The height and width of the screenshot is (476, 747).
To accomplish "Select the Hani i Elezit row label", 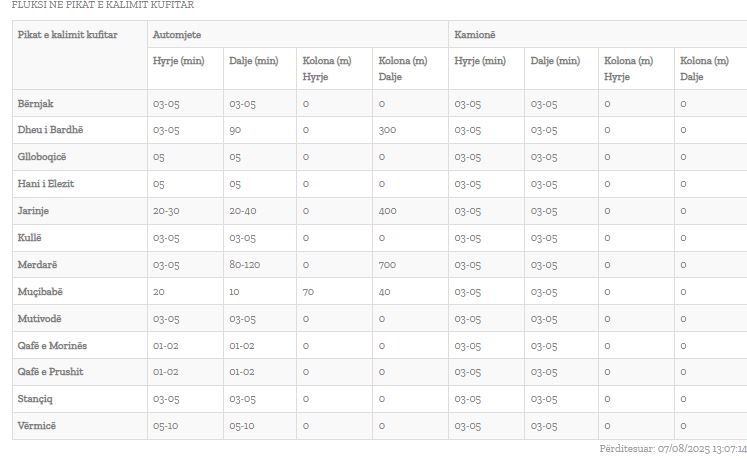I will pos(46,184).
